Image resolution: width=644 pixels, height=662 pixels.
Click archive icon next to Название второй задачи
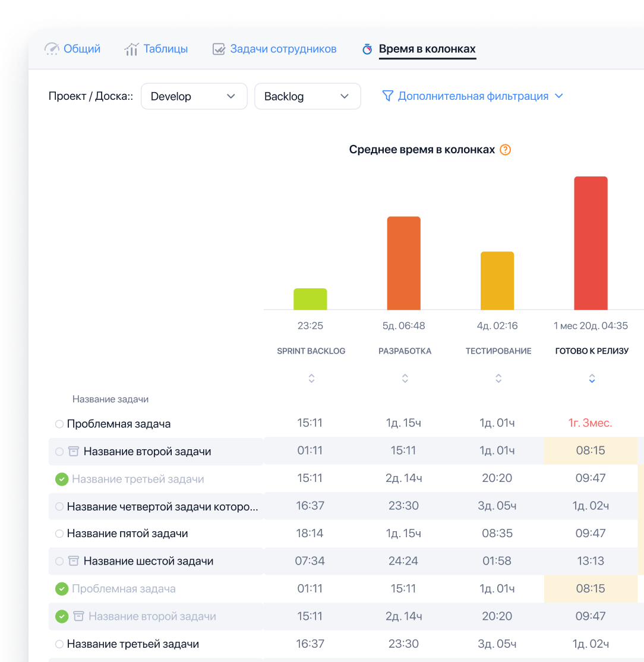(x=74, y=452)
